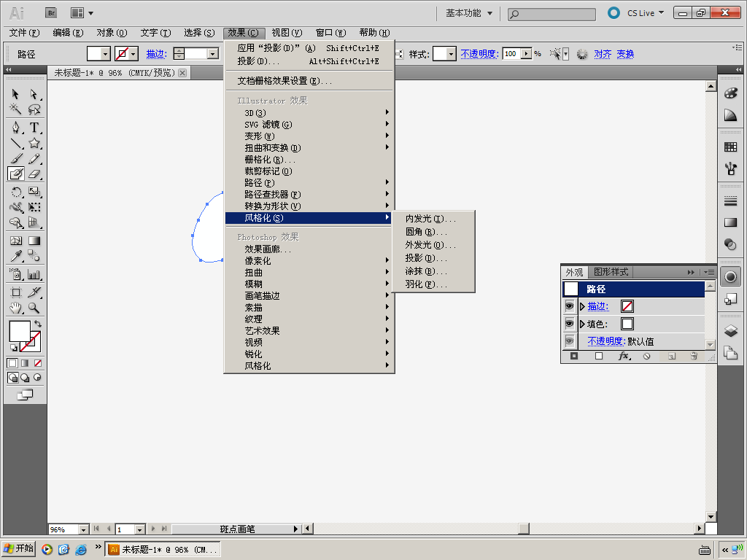Open the 文件 menu

[24, 32]
